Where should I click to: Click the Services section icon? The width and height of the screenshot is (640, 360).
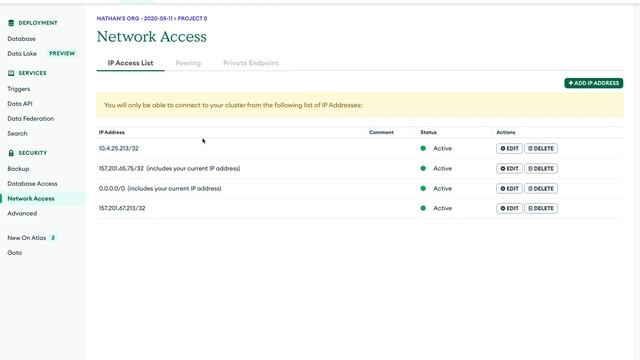pos(11,73)
